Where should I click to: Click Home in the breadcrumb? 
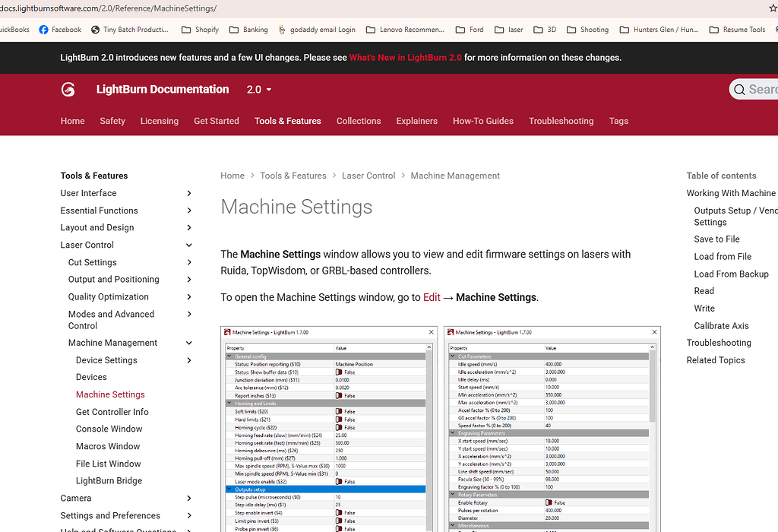point(232,176)
